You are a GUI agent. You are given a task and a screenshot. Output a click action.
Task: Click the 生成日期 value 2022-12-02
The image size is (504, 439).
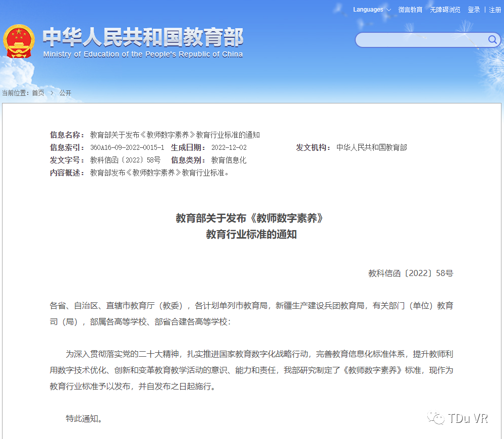229,147
